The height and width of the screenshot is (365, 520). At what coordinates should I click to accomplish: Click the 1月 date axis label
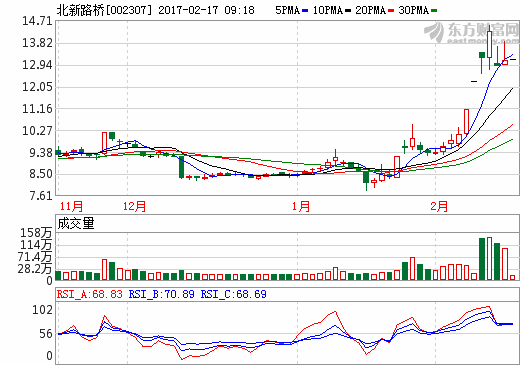pos(301,206)
